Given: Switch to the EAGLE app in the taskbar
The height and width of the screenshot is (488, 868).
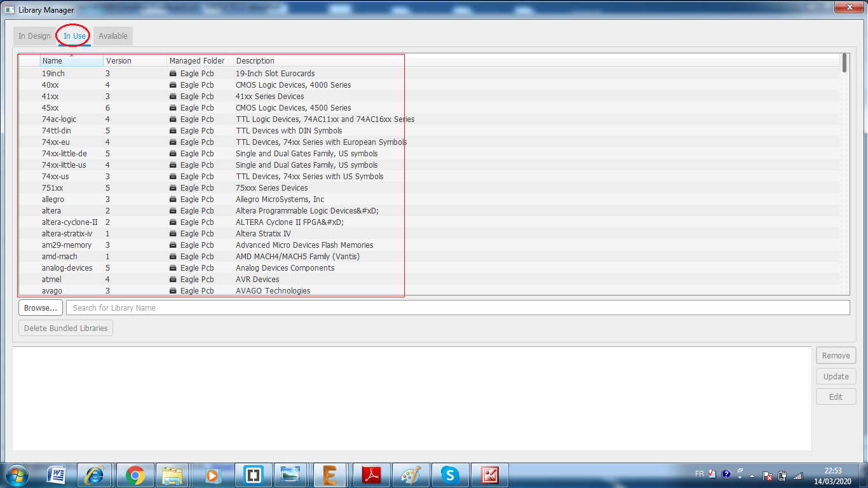Looking at the screenshot, I should tap(329, 475).
